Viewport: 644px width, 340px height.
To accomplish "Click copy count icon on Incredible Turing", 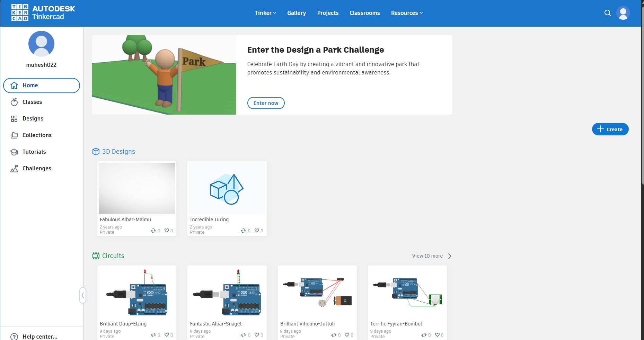I will click(244, 231).
